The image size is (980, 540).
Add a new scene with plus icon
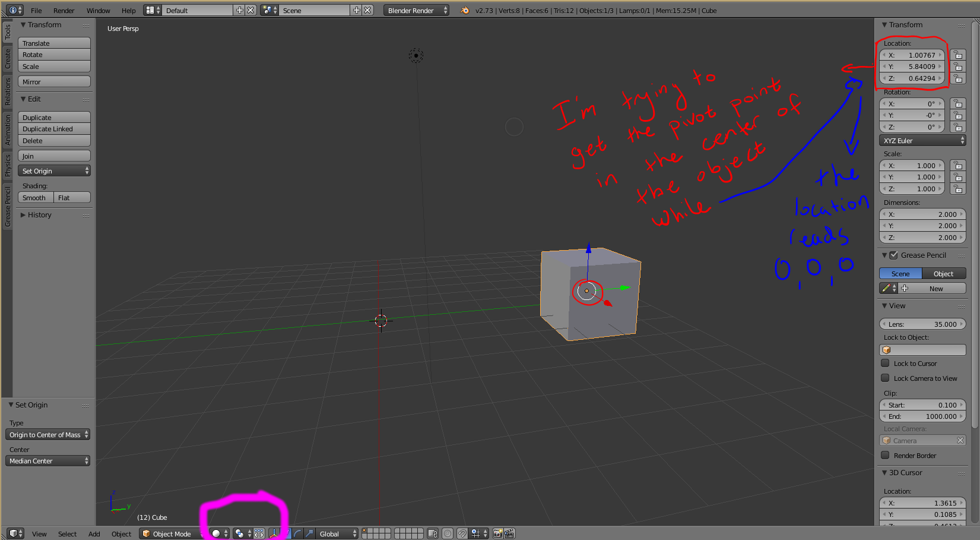tap(356, 10)
